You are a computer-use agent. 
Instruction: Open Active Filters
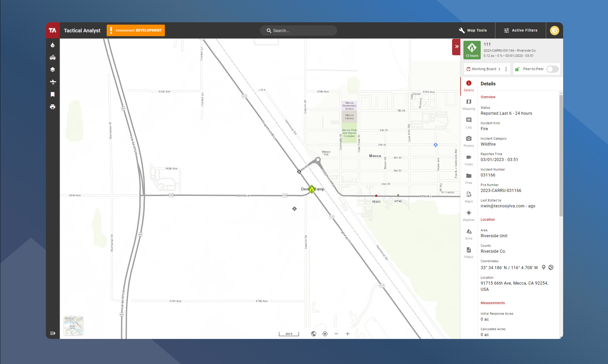[521, 30]
